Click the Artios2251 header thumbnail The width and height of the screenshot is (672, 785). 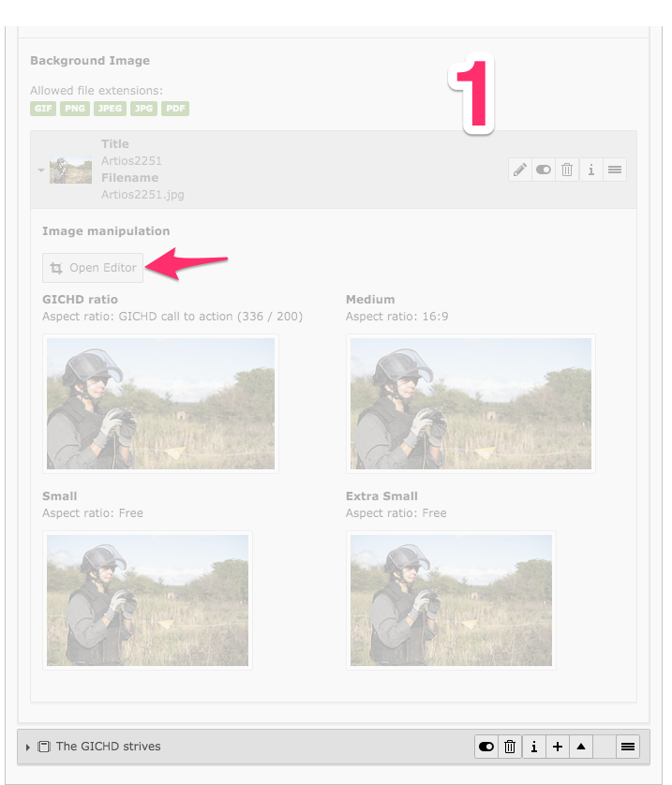tap(70, 170)
